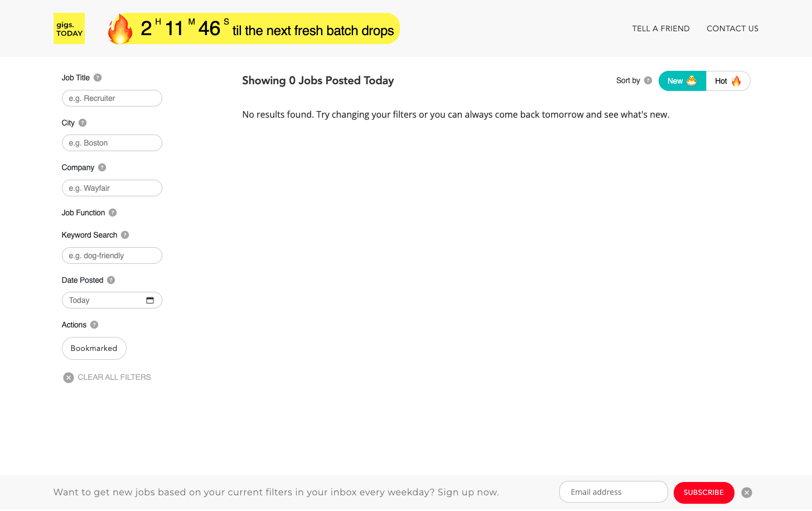Click the Actions help icon
The image size is (812, 511).
[x=94, y=325]
